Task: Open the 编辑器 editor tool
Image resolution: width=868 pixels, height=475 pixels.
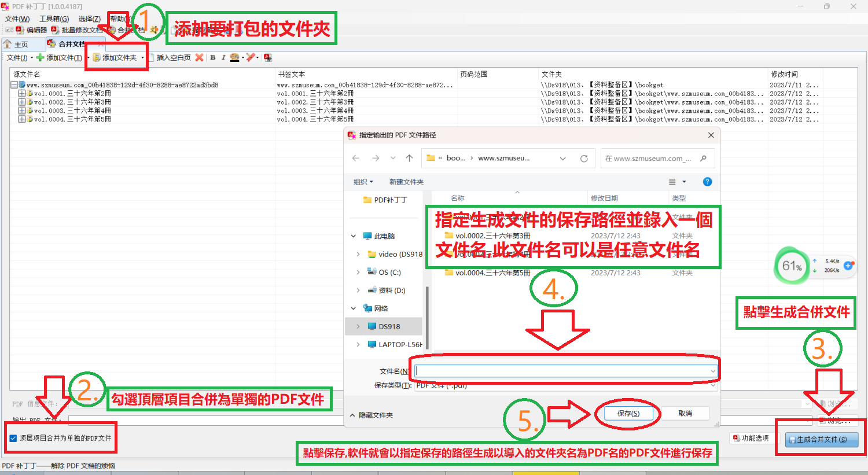Action: click(x=31, y=30)
